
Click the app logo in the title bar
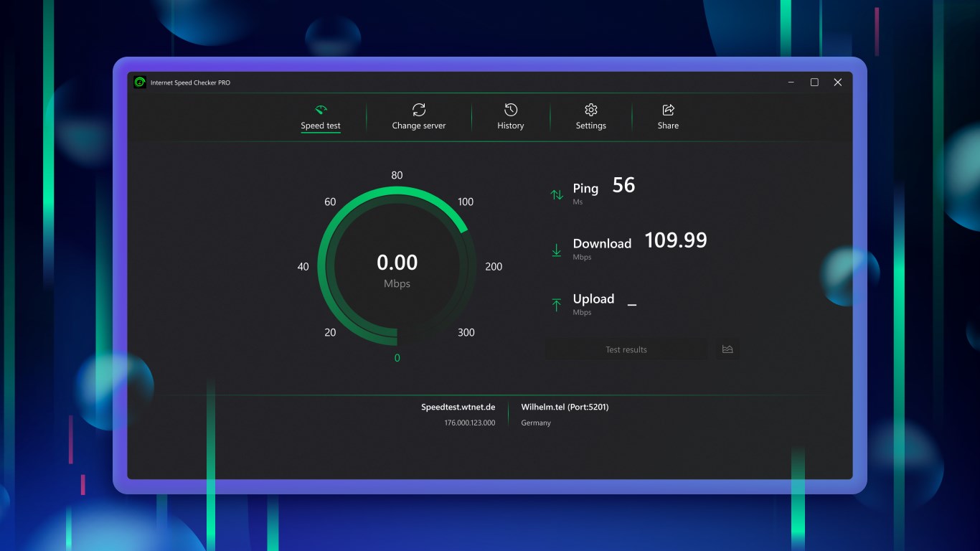click(x=140, y=83)
